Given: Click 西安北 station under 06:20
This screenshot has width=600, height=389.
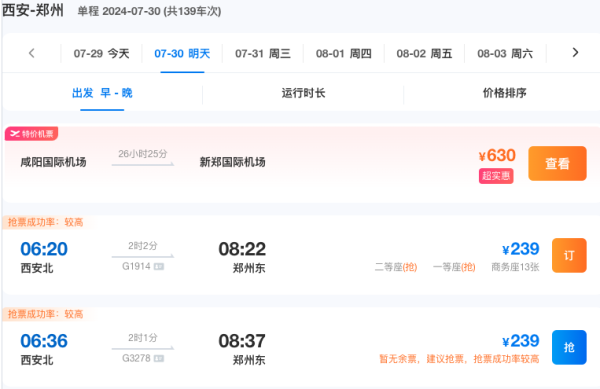Looking at the screenshot, I should tap(37, 268).
